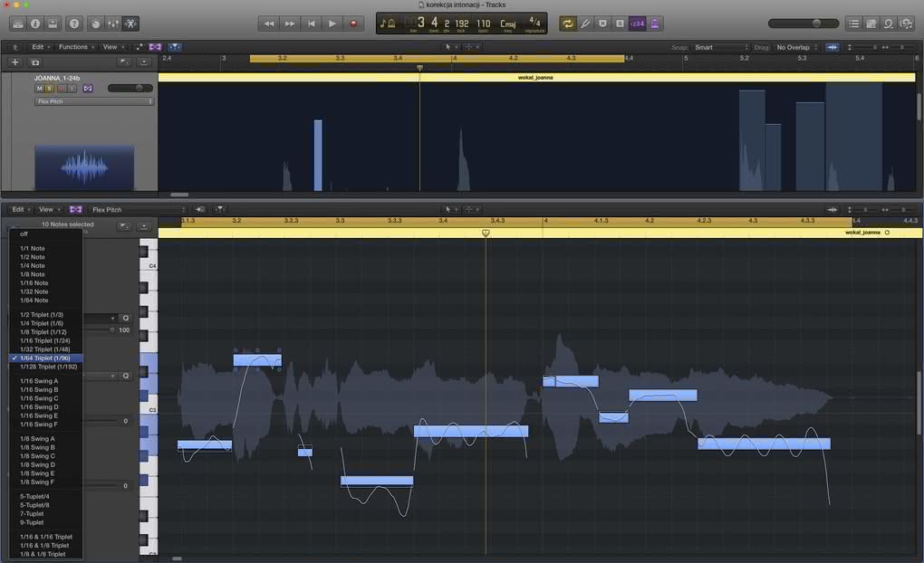Open the Note Pads icon
This screenshot has height=563, width=924.
871,24
